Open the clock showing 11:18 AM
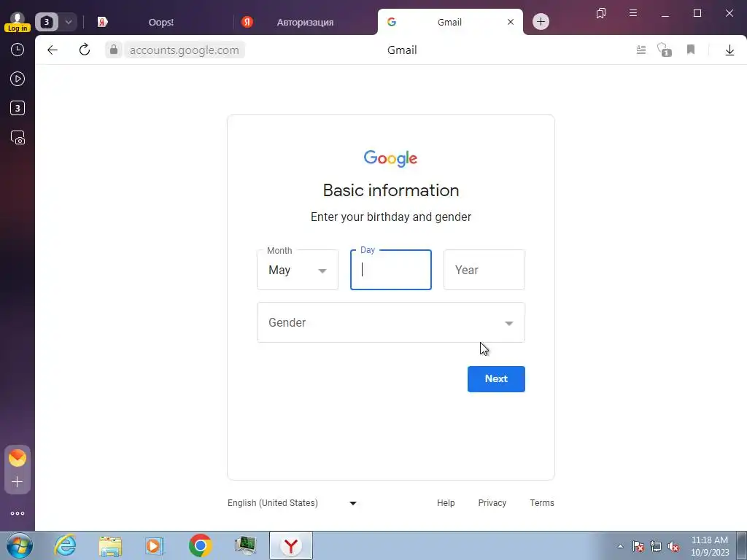 [x=710, y=546]
